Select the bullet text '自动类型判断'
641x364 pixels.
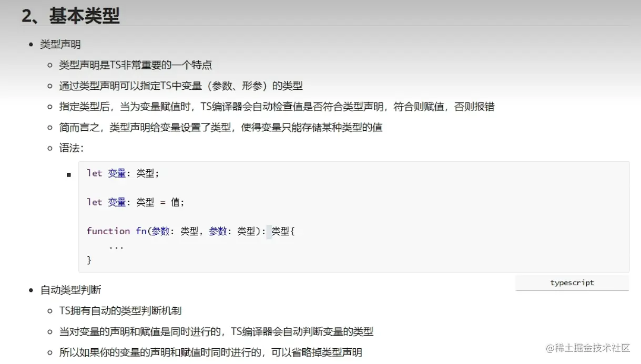[x=71, y=290]
